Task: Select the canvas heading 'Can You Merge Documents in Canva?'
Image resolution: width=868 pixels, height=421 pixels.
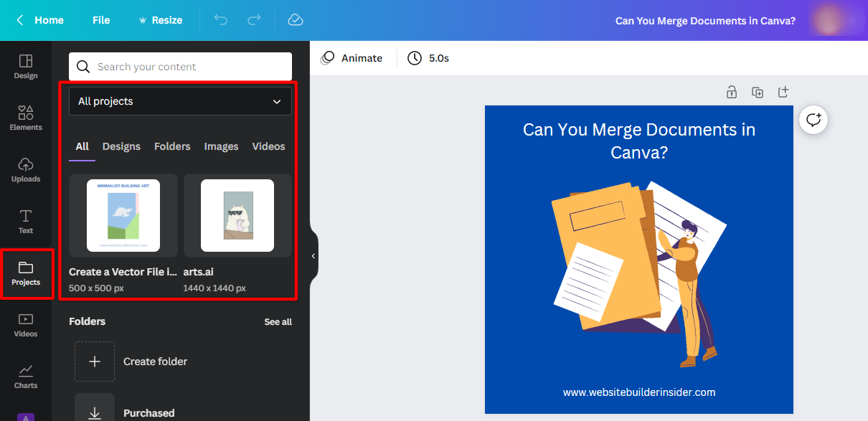Action: tap(639, 141)
